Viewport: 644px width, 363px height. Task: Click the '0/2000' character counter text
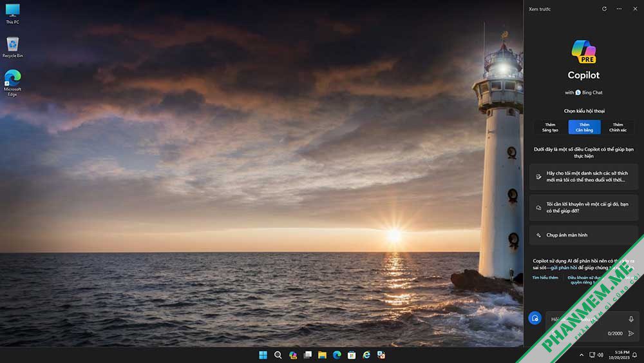coord(615,333)
